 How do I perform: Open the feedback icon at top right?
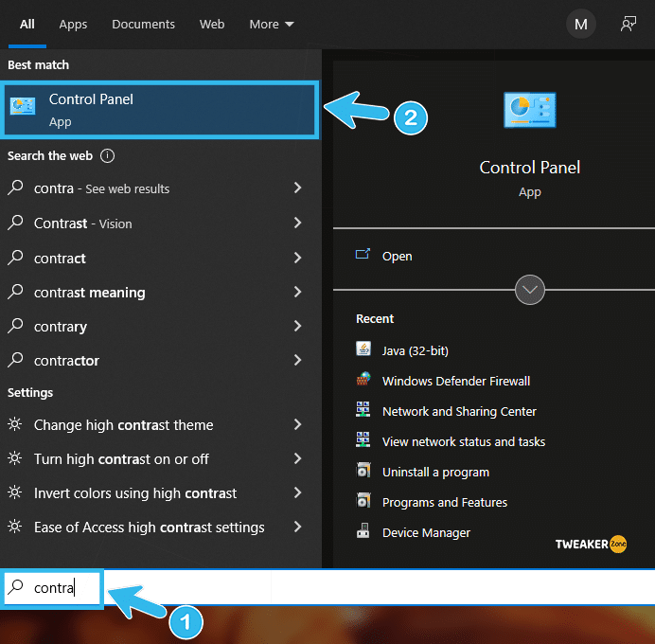click(x=628, y=24)
